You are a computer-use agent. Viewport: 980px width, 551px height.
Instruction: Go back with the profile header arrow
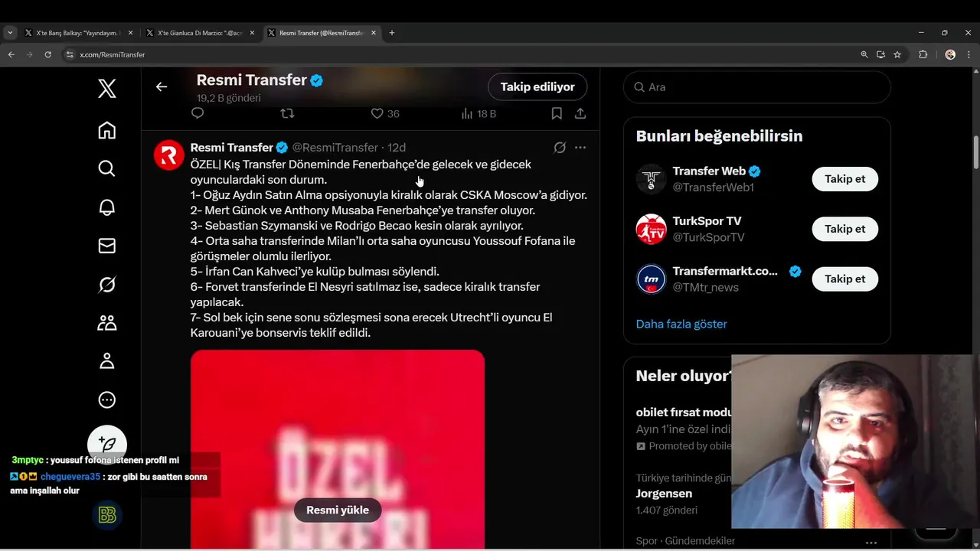162,86
